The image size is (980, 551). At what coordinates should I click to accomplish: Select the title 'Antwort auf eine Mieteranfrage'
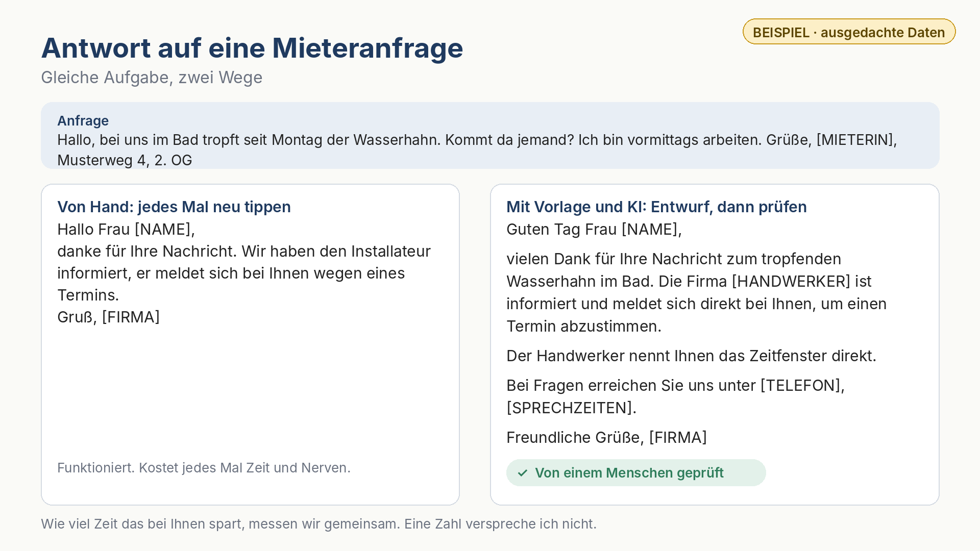click(x=252, y=48)
